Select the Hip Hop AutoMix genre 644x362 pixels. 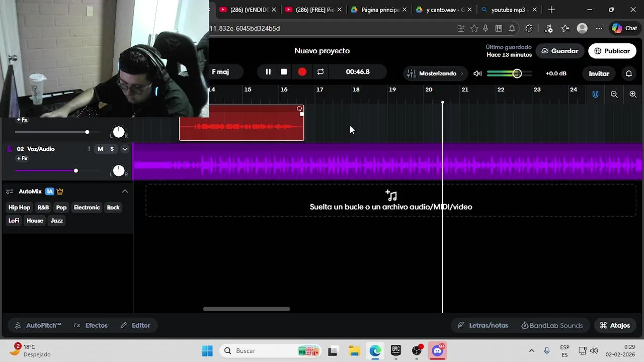click(x=19, y=207)
